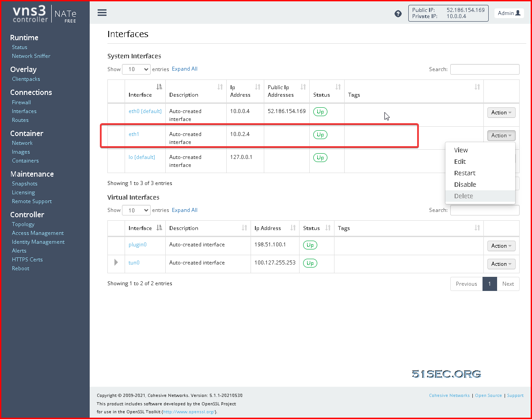Open Network under Container
Viewport: 532px width, 419px height.
click(22, 143)
